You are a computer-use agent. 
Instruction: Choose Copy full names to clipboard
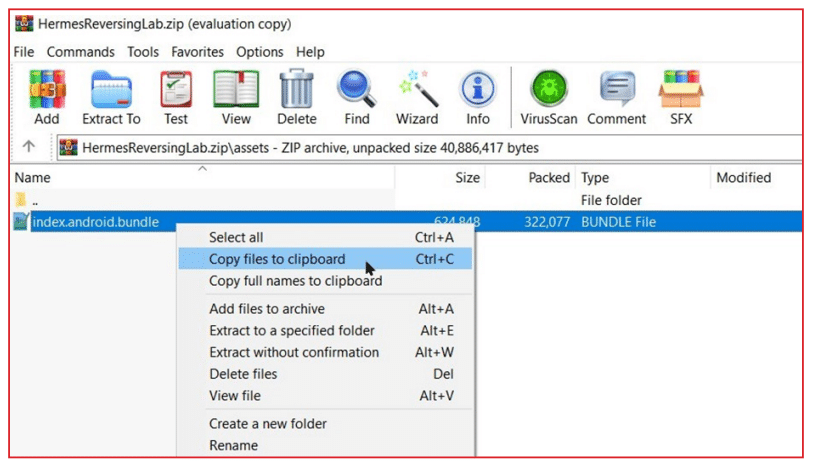coord(325,280)
